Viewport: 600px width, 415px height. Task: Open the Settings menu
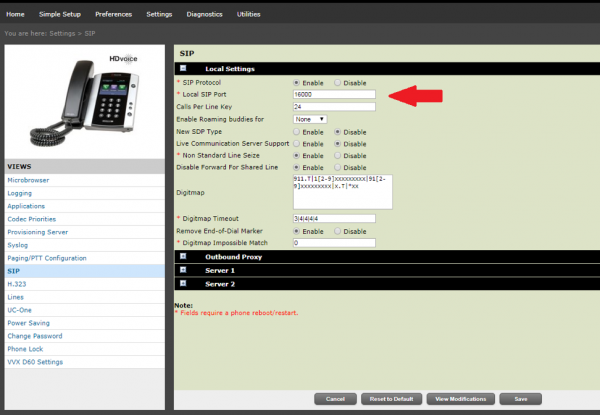point(159,14)
